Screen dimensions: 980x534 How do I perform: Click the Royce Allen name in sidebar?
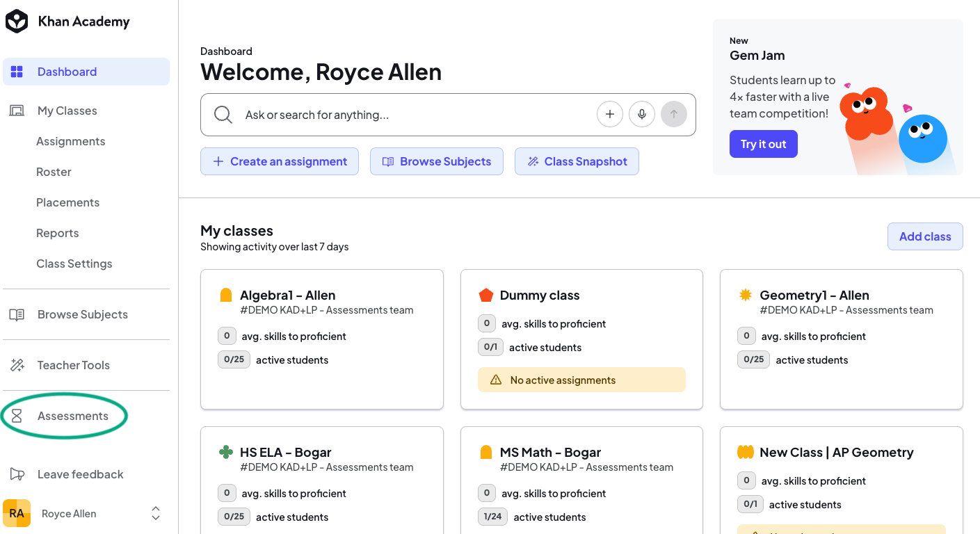click(69, 514)
